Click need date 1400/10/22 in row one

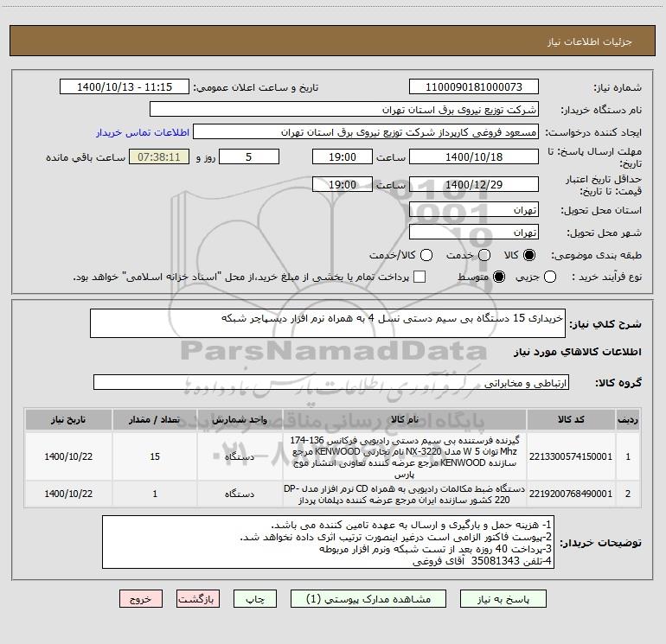(68, 456)
